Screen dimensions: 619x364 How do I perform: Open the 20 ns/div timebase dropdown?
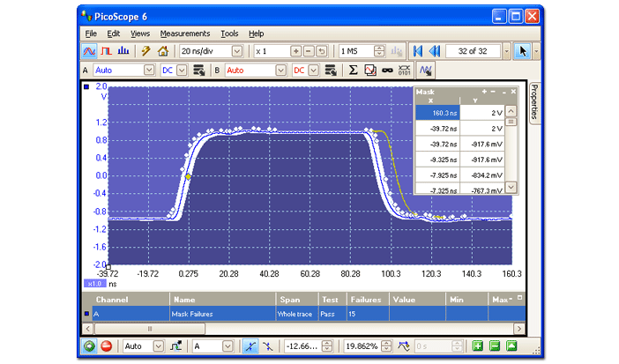[x=237, y=51]
